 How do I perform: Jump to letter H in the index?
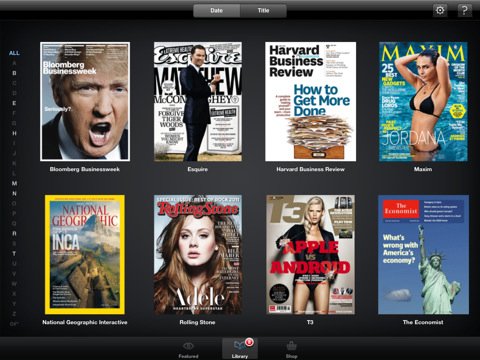click(14, 133)
